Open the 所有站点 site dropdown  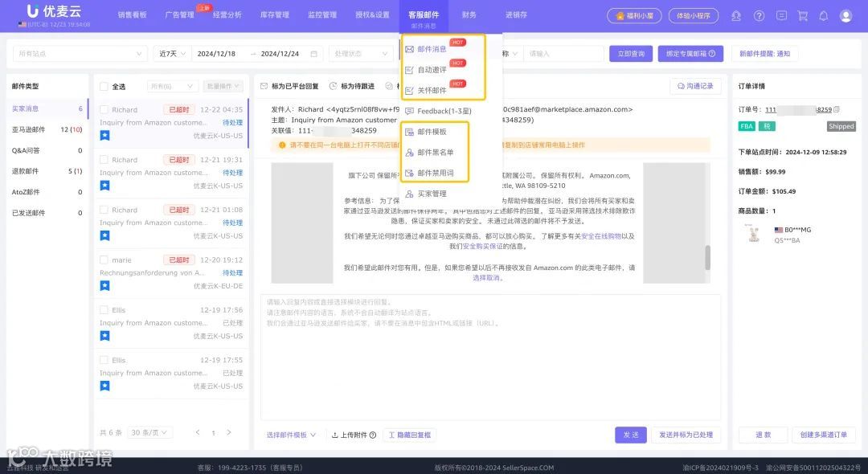(80, 54)
